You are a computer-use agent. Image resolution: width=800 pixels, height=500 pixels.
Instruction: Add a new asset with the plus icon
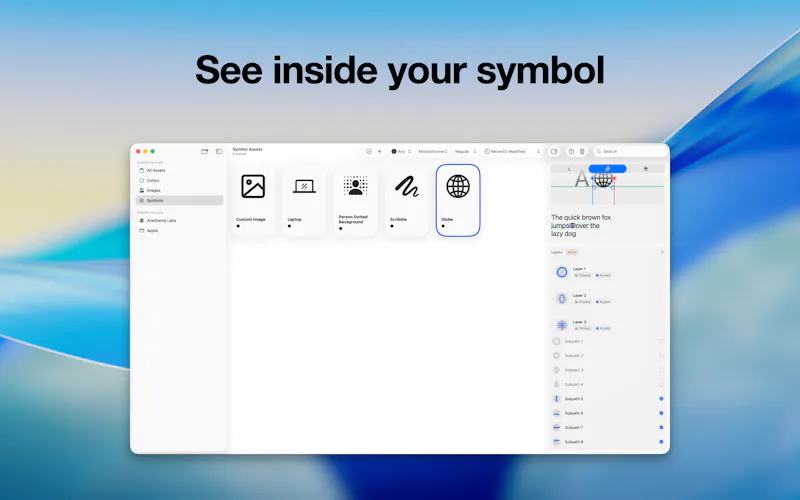click(x=380, y=152)
